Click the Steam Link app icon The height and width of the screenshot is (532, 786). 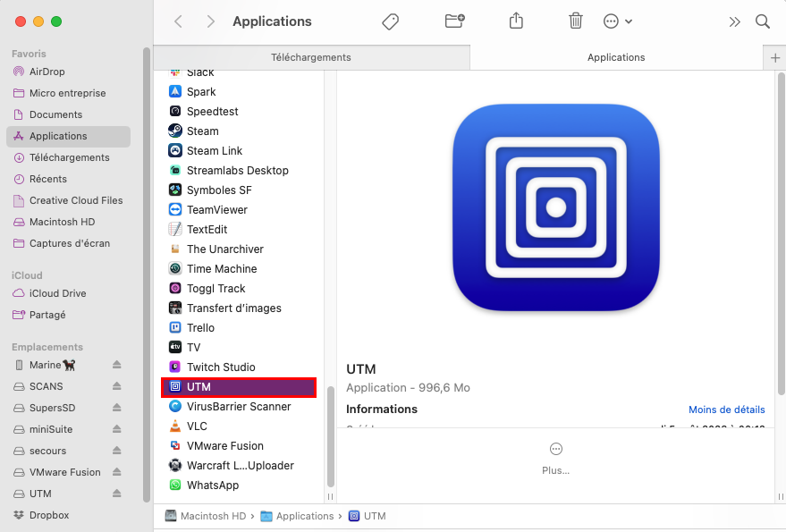[175, 150]
